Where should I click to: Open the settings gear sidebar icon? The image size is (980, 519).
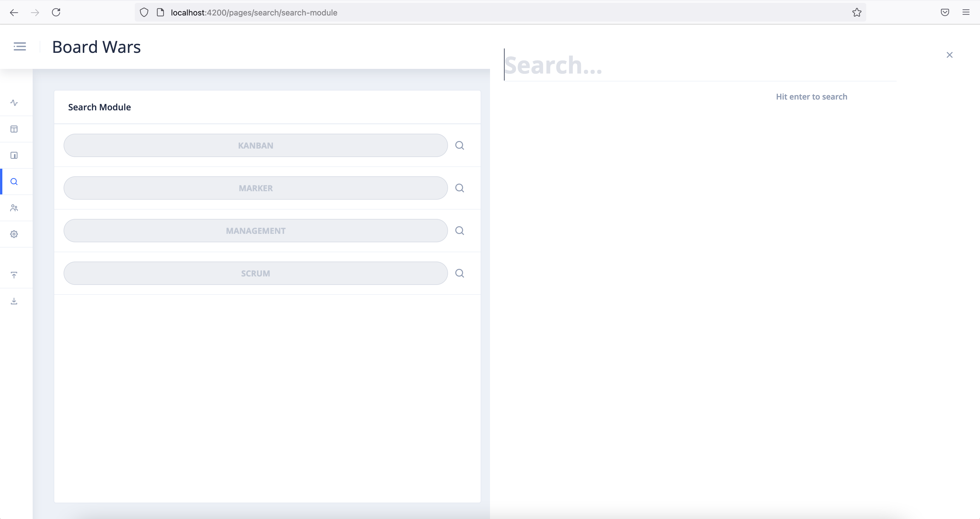(x=14, y=234)
